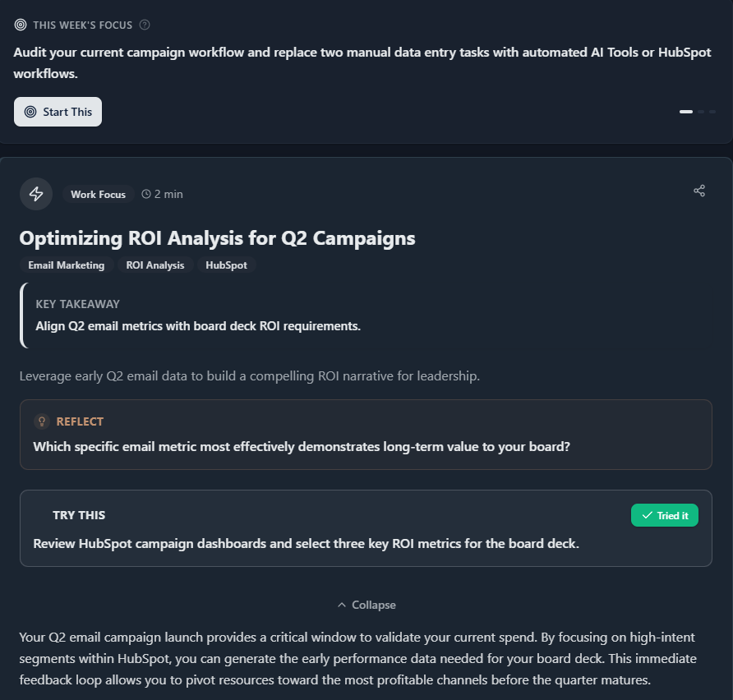This screenshot has width=733, height=700.
Task: Open the Optimizing ROI Analysis article title
Action: coord(217,238)
